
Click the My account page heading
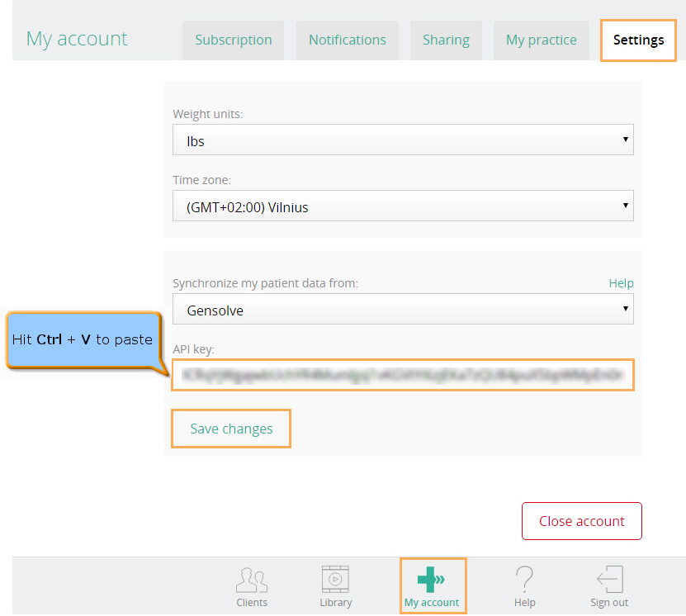point(77,39)
